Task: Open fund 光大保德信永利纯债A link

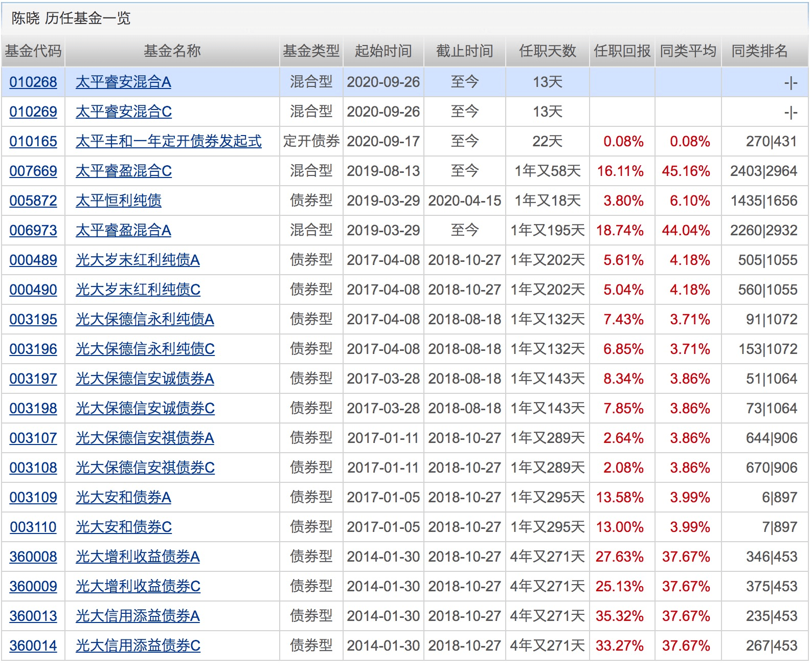Action: pyautogui.click(x=145, y=319)
